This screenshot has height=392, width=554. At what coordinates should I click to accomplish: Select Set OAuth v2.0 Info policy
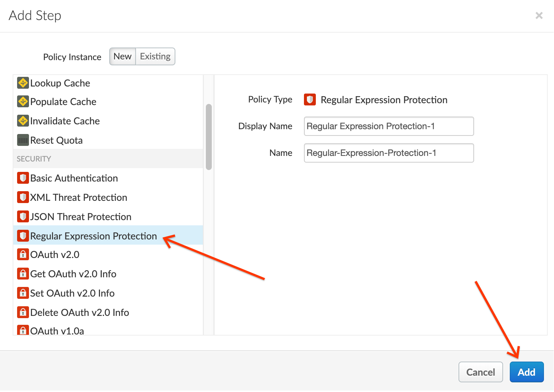[72, 293]
